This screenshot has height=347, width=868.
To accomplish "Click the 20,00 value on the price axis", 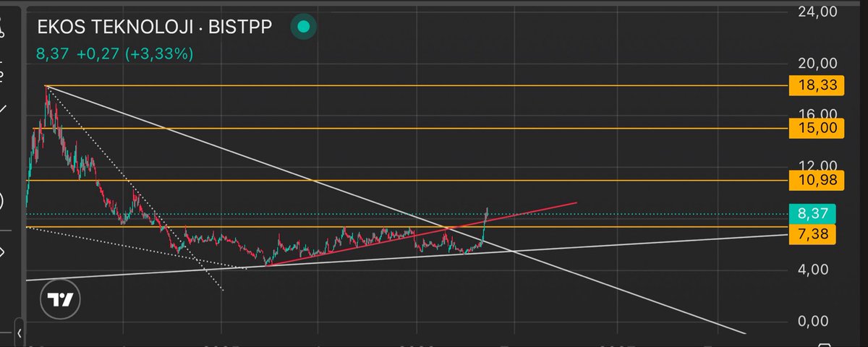I will pos(817,64).
